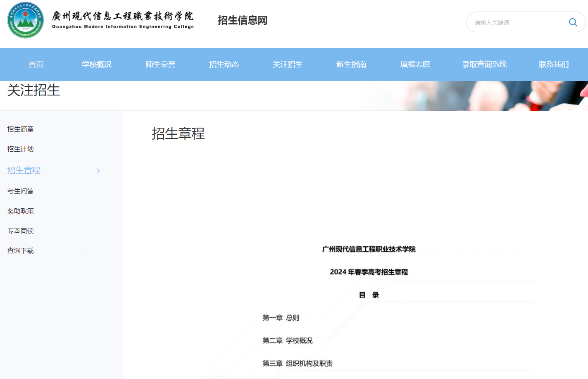Open the 师生荣誉 menu item
The width and height of the screenshot is (588, 379).
pyautogui.click(x=161, y=64)
